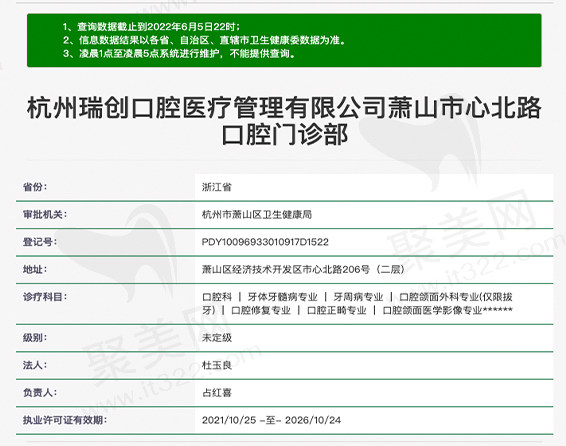The width and height of the screenshot is (566, 446).
Task: Click 口腔科 in the 诊疗科目 row
Action: [x=217, y=297]
